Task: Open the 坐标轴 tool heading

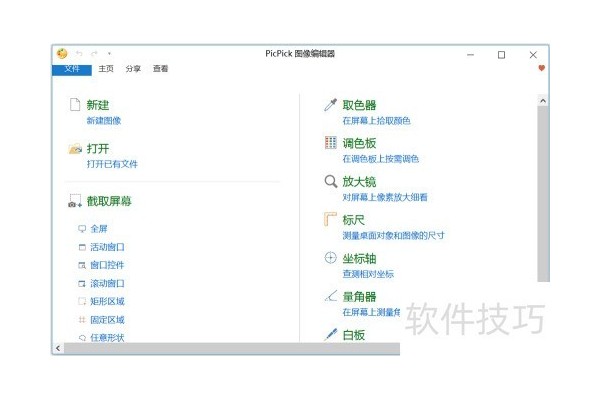Action: [x=359, y=258]
